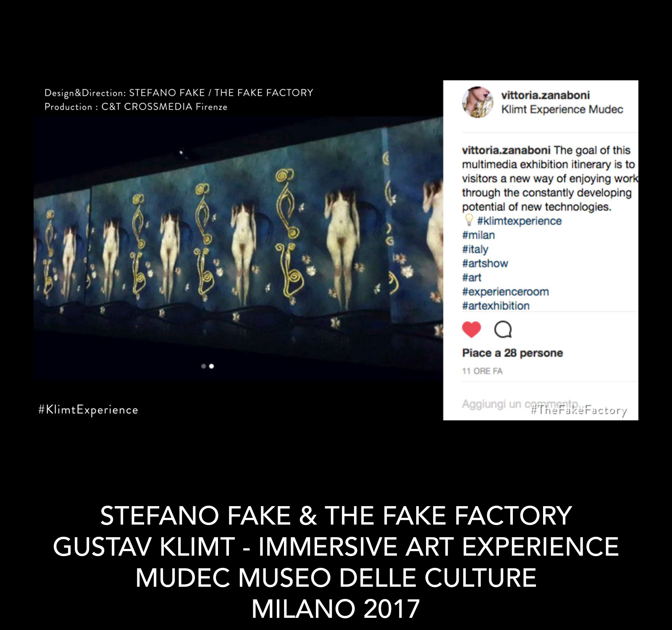Open vittoria.zanaboni username in header

(x=546, y=95)
